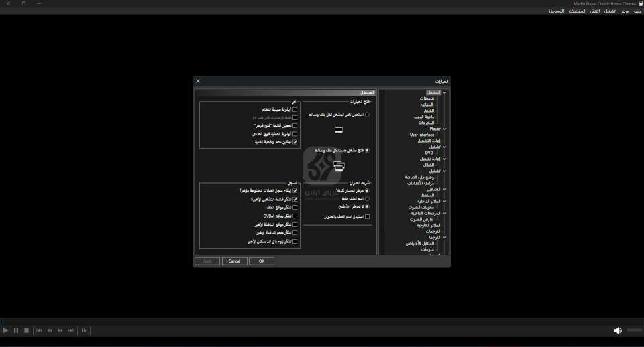Select the مزامنة الأعدادات tree item
The height and width of the screenshot is (347, 644).
pos(421,184)
